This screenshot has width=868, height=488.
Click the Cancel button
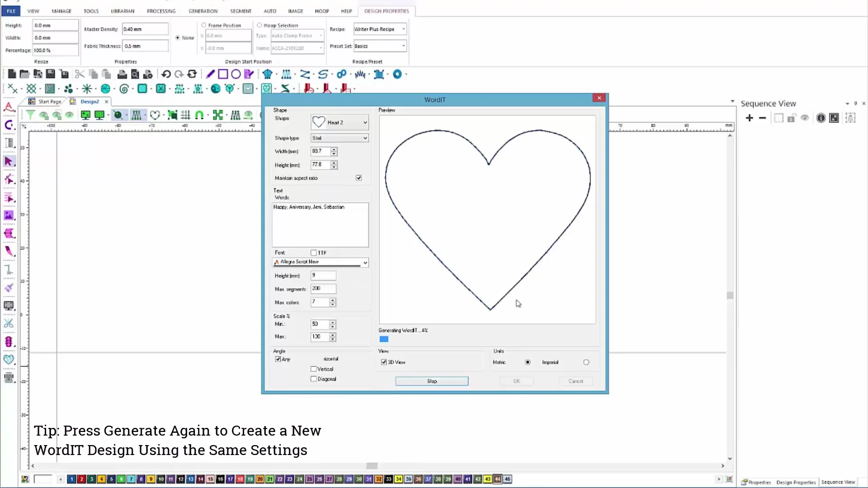tap(575, 381)
